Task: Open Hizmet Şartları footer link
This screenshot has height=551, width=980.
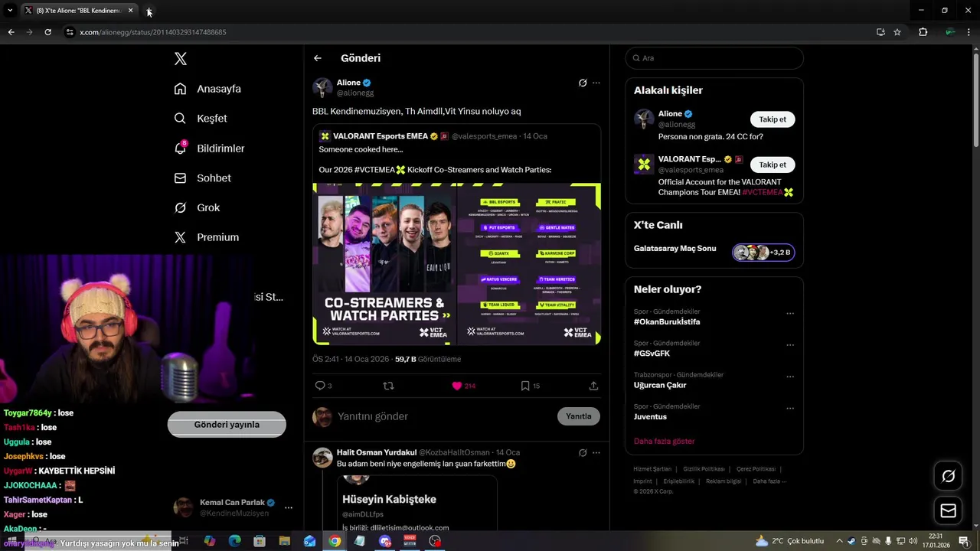Action: (652, 469)
